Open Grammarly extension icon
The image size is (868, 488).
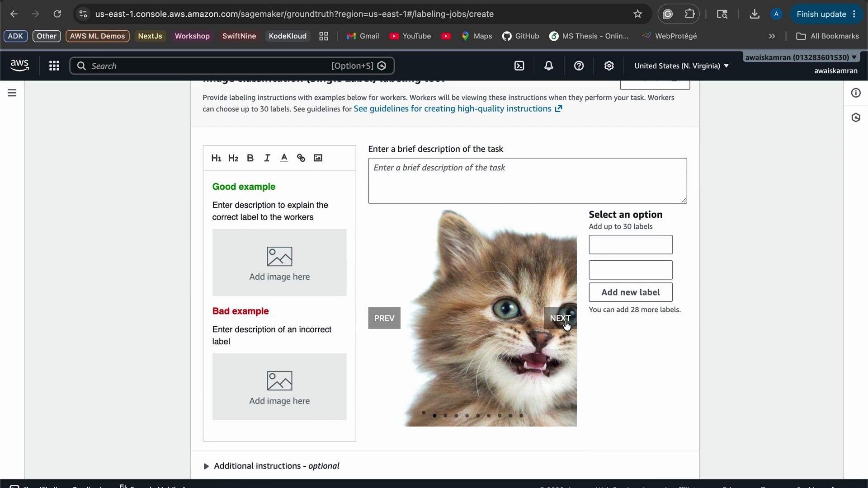click(668, 14)
